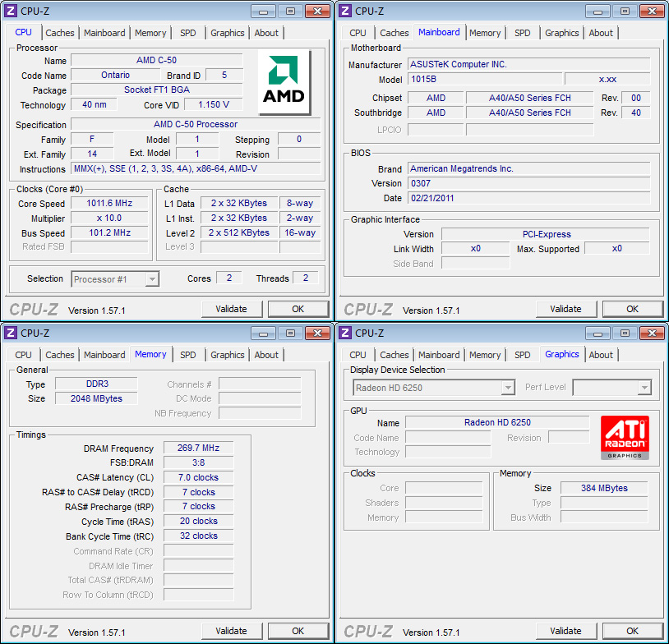Switch to the Graphics tab in the CPU window
The height and width of the screenshot is (644, 669).
[x=227, y=33]
